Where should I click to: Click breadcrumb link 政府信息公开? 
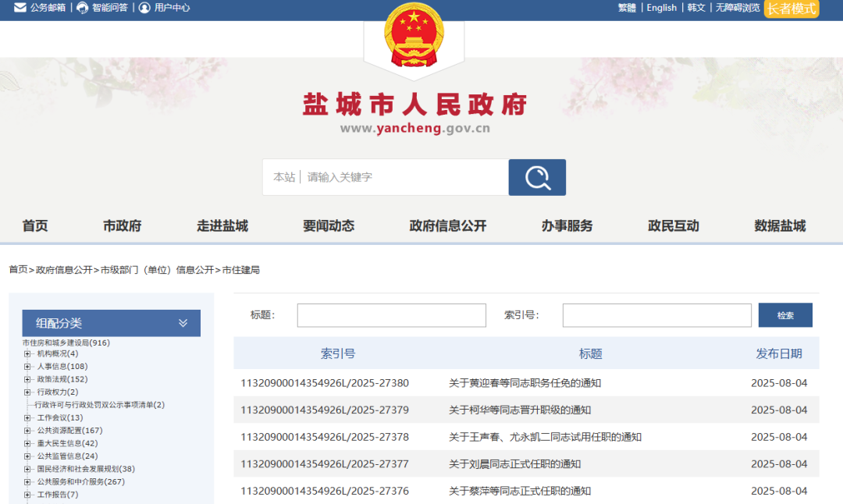click(64, 270)
